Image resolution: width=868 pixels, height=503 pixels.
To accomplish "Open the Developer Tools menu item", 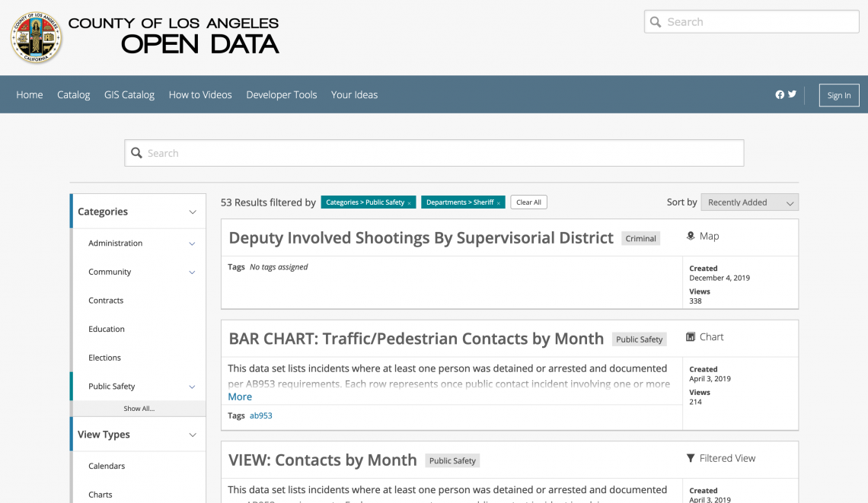I will [281, 94].
